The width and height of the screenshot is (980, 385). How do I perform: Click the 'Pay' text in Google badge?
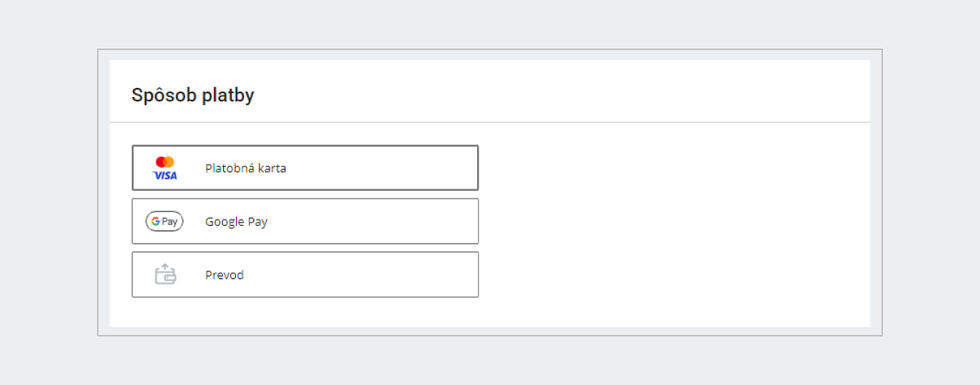click(x=170, y=221)
